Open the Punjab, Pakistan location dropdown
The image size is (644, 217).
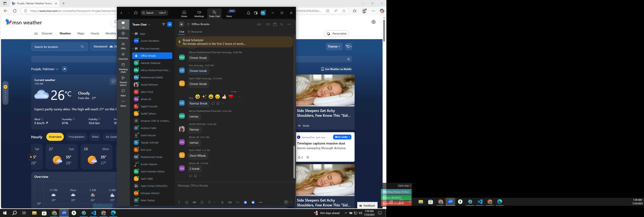click(45, 69)
